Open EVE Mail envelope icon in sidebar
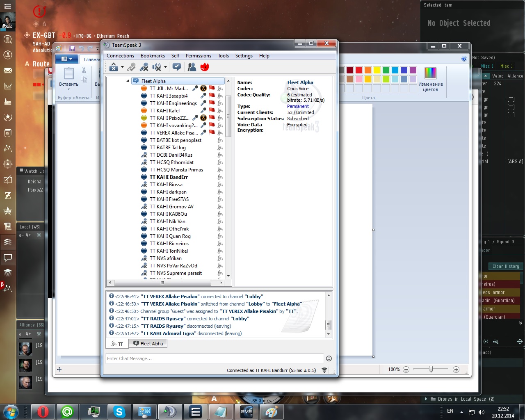The height and width of the screenshot is (420, 525). [7, 71]
